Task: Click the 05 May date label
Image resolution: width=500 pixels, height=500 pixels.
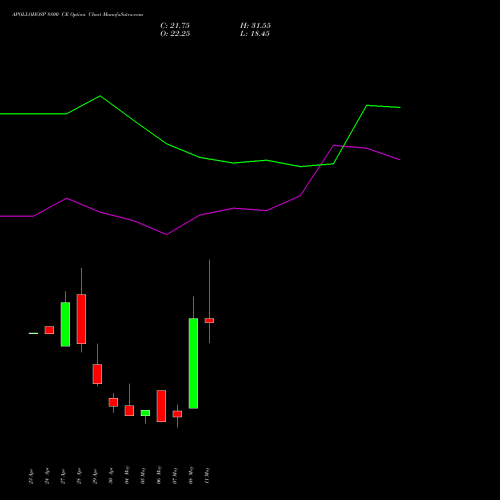Action: pyautogui.click(x=143, y=475)
